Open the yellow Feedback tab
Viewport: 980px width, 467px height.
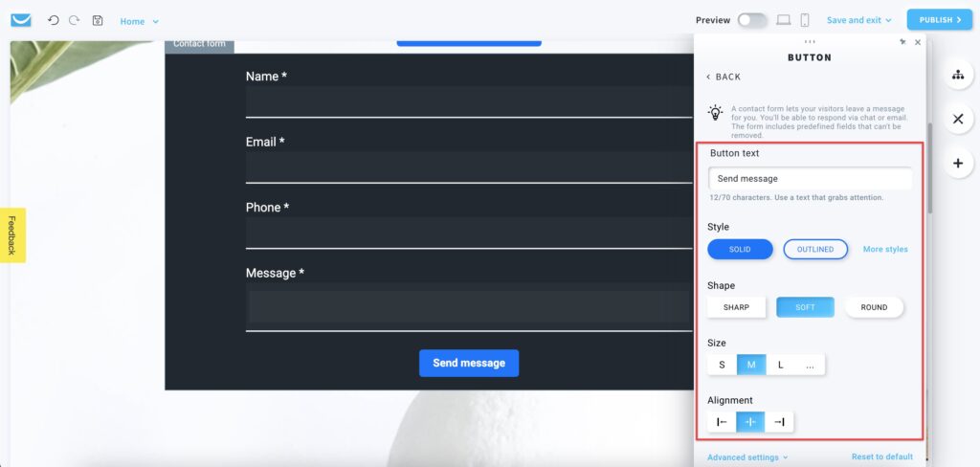[12, 235]
